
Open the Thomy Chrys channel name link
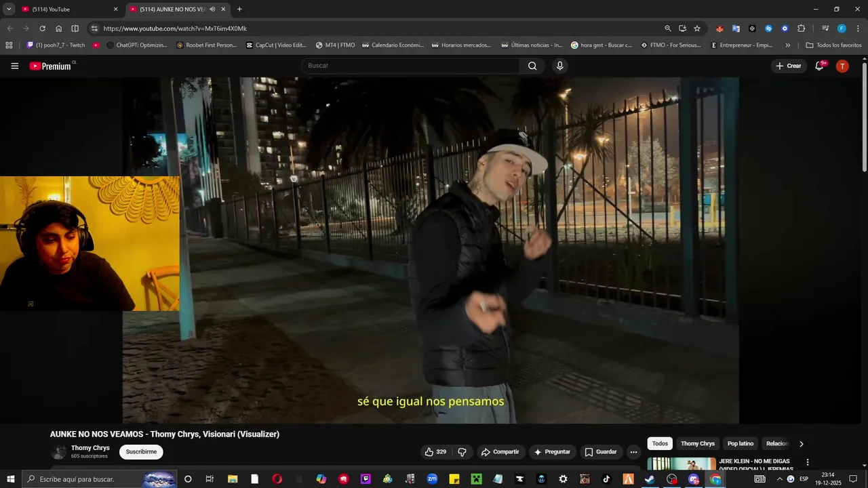90,448
